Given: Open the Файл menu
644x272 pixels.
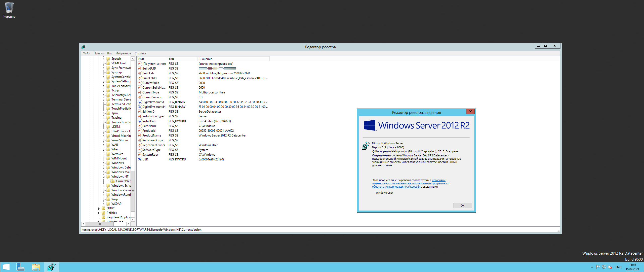Looking at the screenshot, I should pyautogui.click(x=86, y=53).
